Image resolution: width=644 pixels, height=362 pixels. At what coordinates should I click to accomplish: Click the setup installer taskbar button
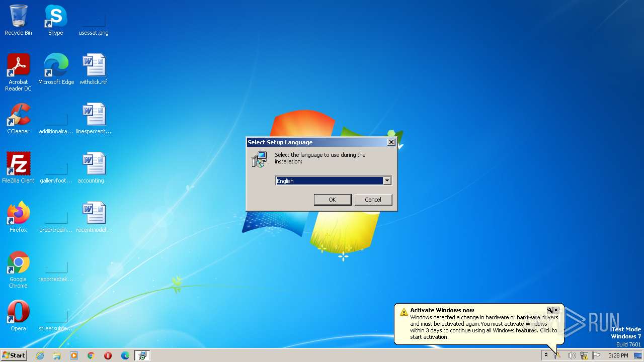[x=142, y=355]
